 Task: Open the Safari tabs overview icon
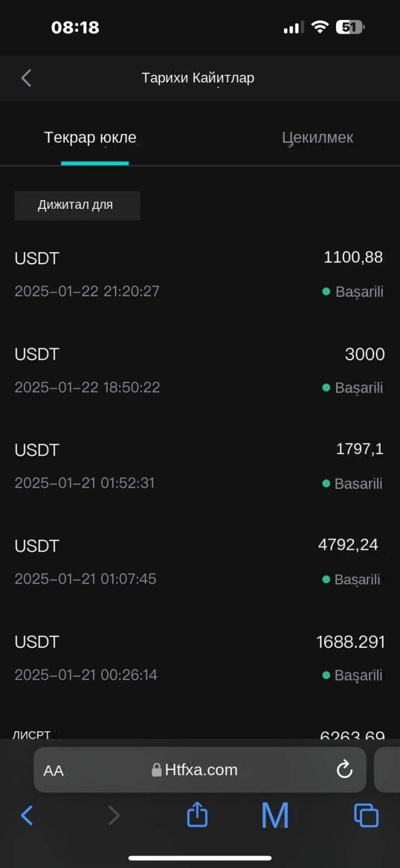coord(366,815)
